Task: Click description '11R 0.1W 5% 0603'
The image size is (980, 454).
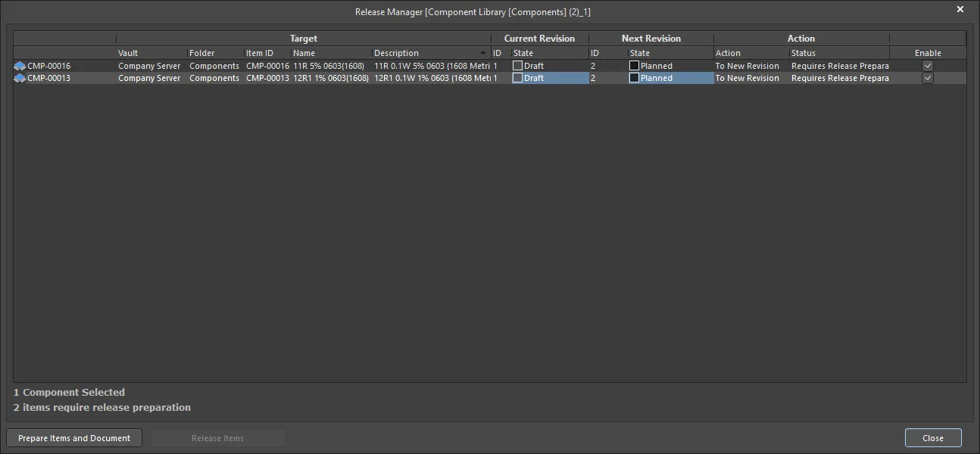Action: tap(432, 66)
